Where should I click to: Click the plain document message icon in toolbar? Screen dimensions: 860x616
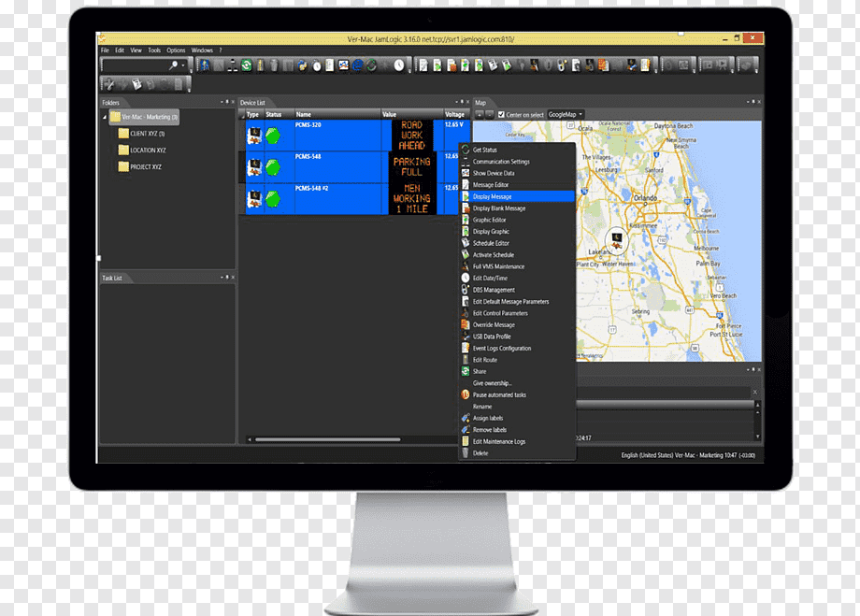pos(423,65)
